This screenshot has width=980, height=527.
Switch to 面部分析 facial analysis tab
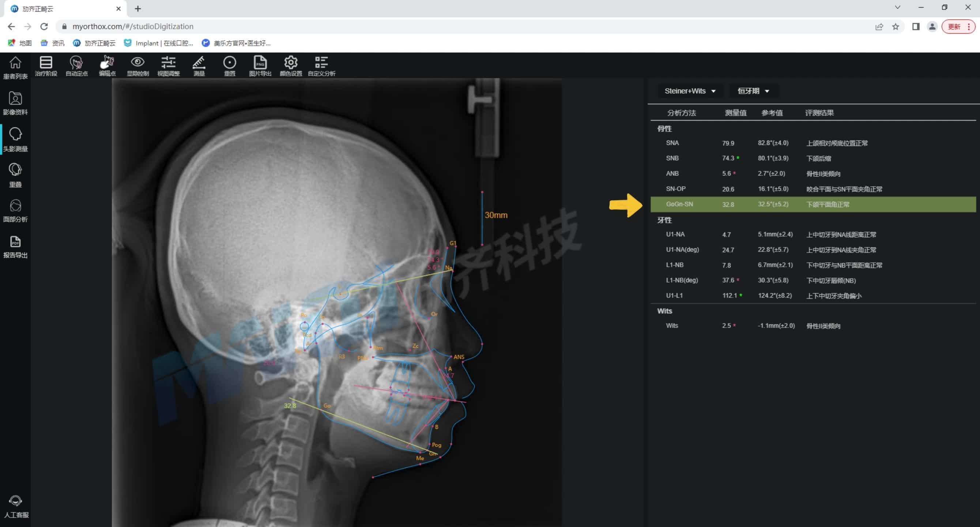[x=15, y=210]
